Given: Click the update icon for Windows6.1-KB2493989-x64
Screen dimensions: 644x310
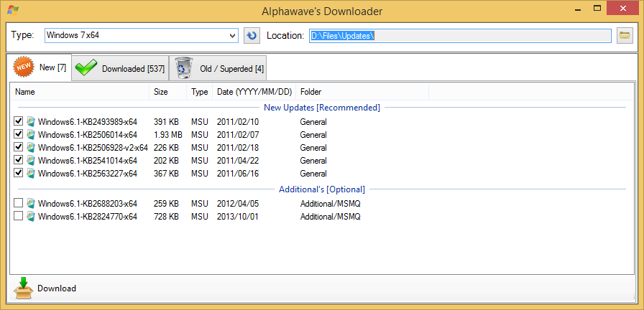Looking at the screenshot, I should [31, 122].
